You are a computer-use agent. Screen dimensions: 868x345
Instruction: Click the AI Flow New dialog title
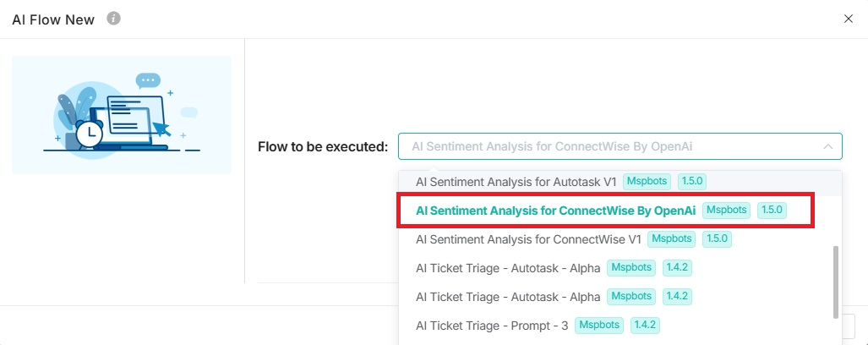(x=53, y=19)
